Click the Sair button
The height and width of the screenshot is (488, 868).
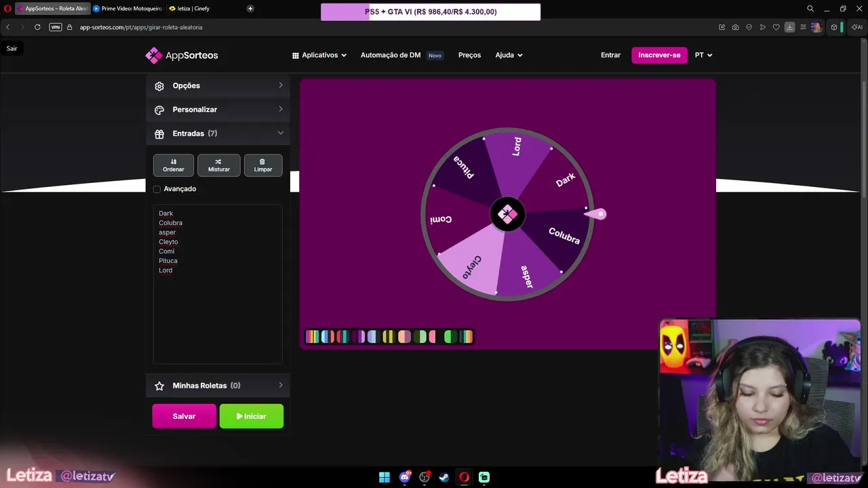[12, 49]
